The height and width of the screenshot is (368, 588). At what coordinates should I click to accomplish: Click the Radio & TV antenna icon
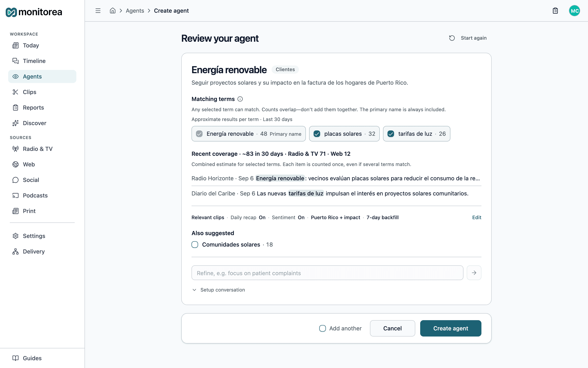point(16,149)
